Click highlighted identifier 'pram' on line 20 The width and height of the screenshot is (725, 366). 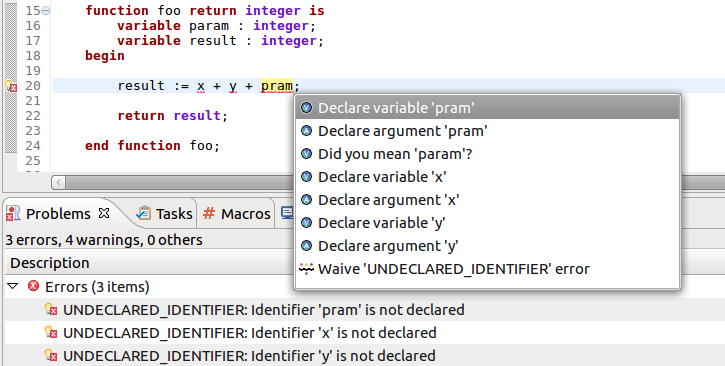tap(276, 86)
